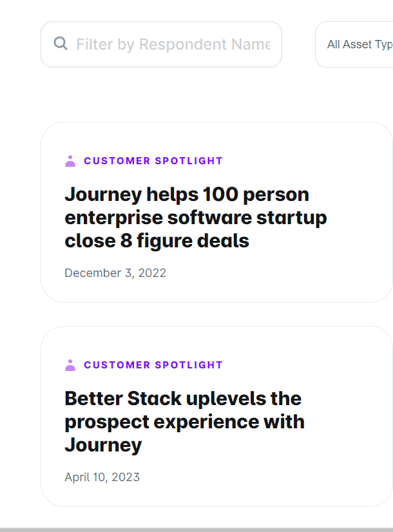Viewport: 393px width, 532px height.
Task: Open "Better Stack uplevels" story headline
Action: [x=183, y=399]
